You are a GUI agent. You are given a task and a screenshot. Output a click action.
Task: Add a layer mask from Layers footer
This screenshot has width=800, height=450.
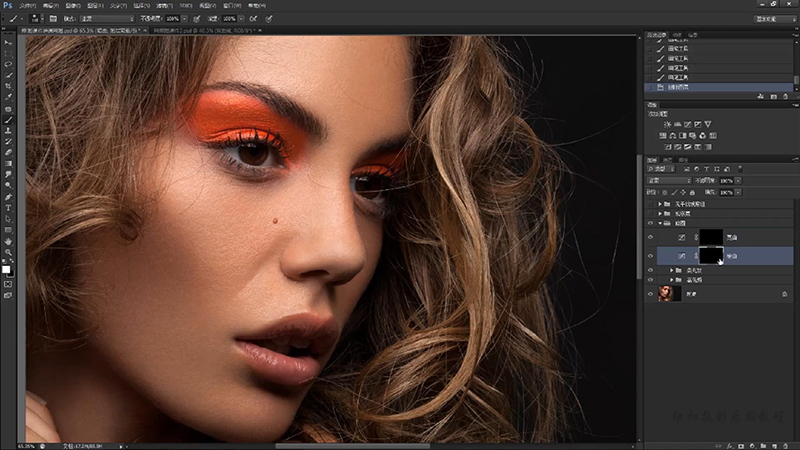tap(741, 446)
